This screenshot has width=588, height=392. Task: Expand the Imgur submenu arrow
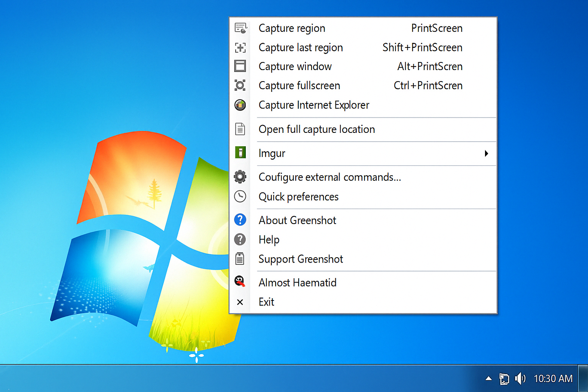coord(486,154)
